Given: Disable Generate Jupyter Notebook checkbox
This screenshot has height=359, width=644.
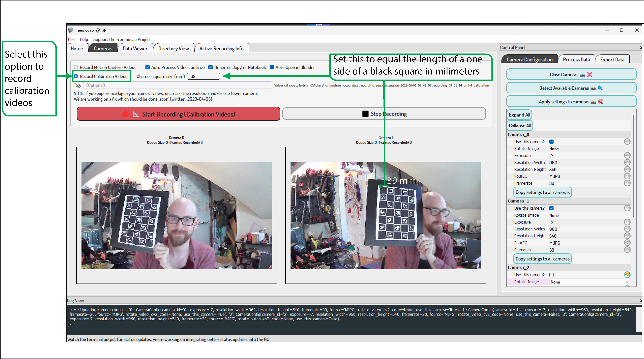Looking at the screenshot, I should 211,67.
